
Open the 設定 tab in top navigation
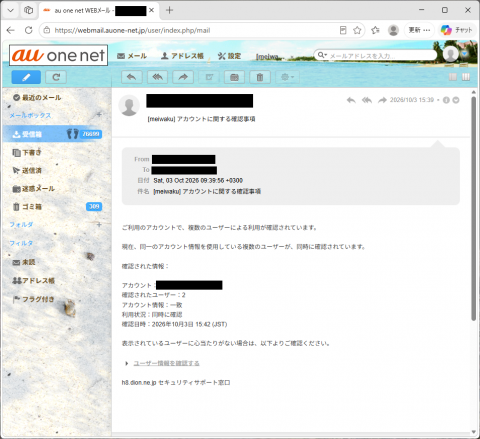point(229,56)
